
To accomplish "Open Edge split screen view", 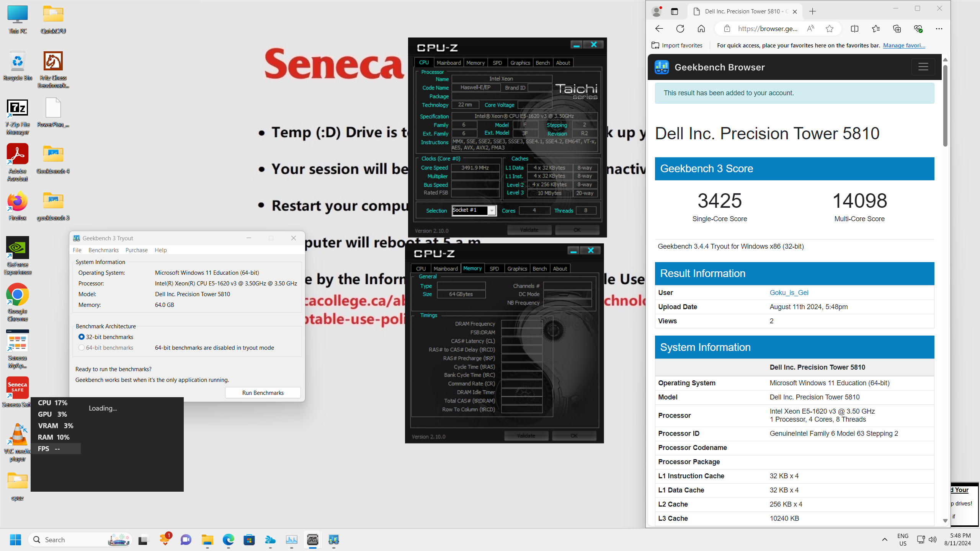I will 854,29.
